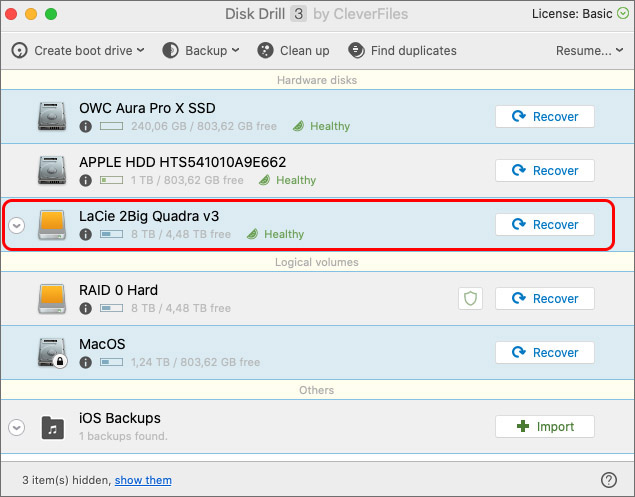Show info for LaCie 2Big Quadra v3
The width and height of the screenshot is (635, 497).
tap(85, 234)
